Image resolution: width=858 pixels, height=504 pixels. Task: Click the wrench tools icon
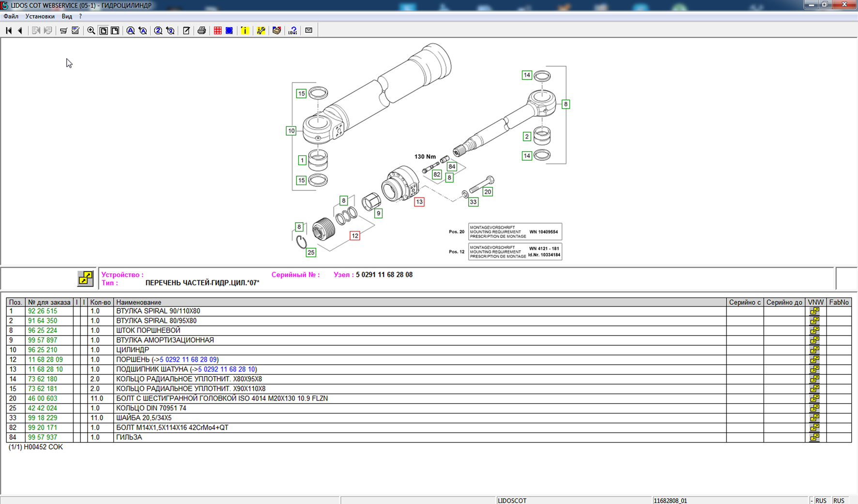261,31
